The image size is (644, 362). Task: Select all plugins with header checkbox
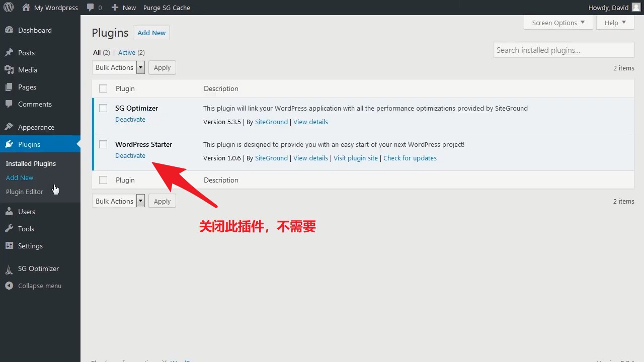click(x=103, y=88)
